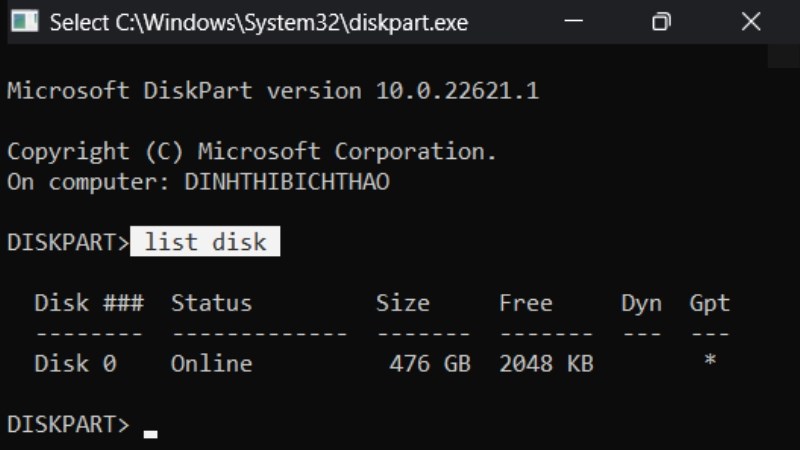Click the "476 GB" size value
Image resolution: width=800 pixels, height=450 pixels.
click(x=429, y=364)
